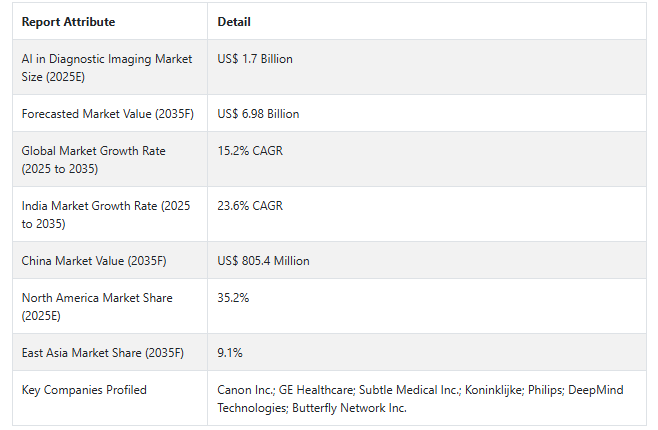Screen dimensions: 658x430
Task: Select the Global Market Growth Rate cell
Action: (x=94, y=159)
